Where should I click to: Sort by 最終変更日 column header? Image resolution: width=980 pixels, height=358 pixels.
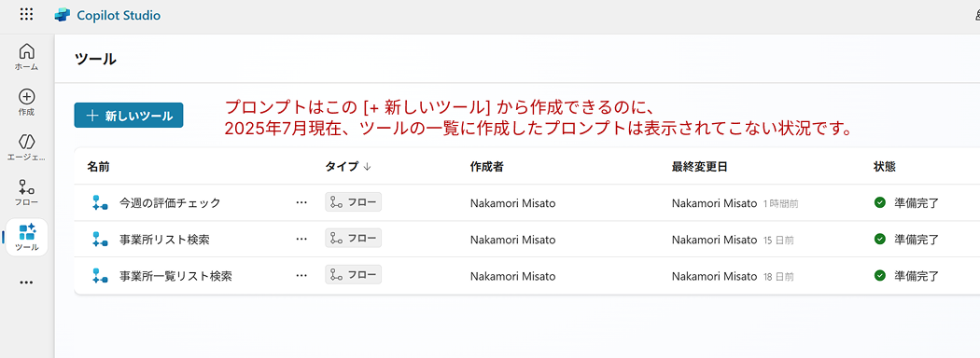point(700,167)
